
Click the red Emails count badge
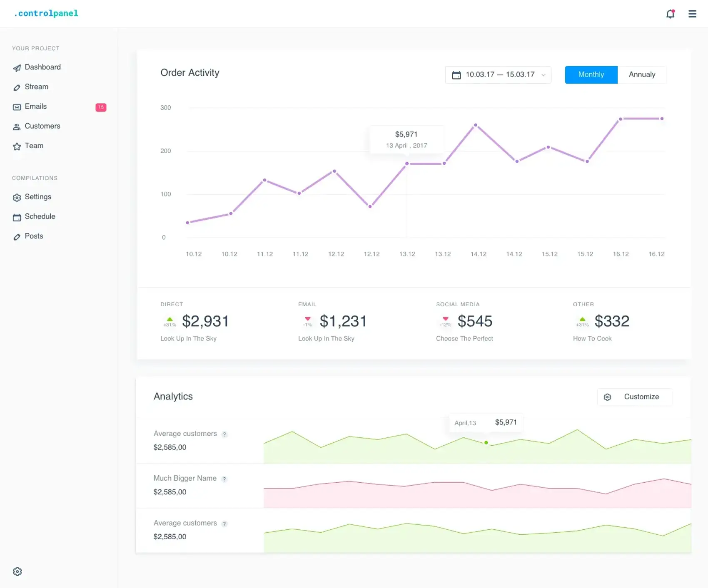pyautogui.click(x=101, y=107)
